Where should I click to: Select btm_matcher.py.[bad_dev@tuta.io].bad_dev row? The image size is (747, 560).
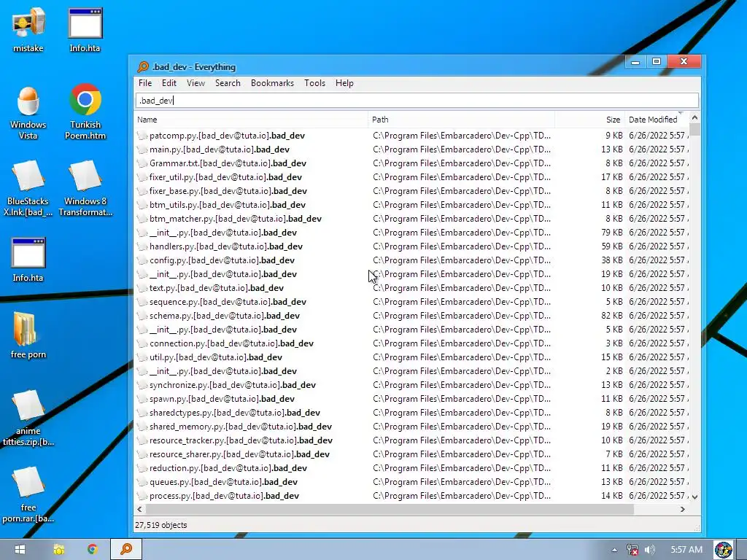tap(411, 219)
